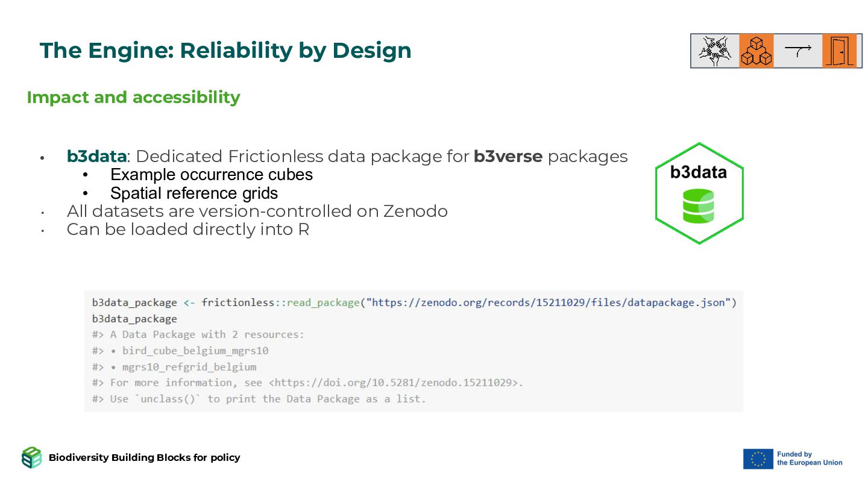Click the orange open door icon

tap(839, 51)
